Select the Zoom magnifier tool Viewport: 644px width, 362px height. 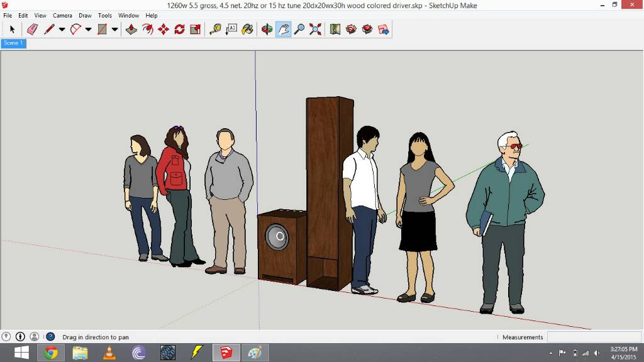tap(299, 29)
